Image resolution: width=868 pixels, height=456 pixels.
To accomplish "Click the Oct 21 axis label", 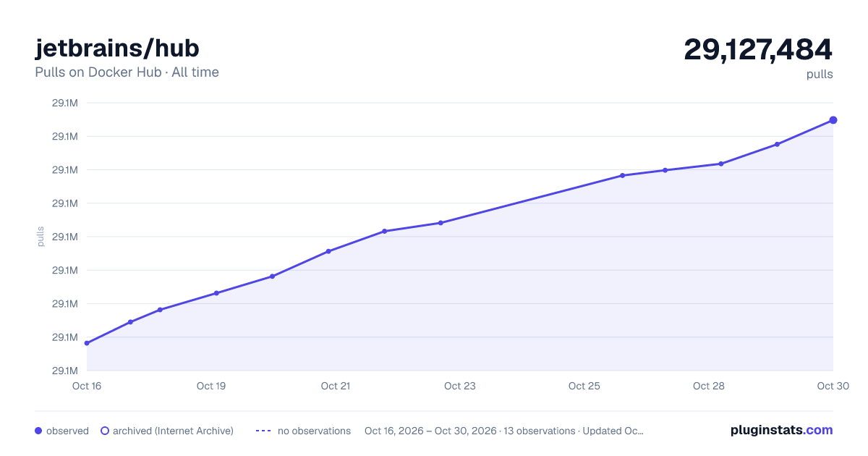I will (336, 386).
